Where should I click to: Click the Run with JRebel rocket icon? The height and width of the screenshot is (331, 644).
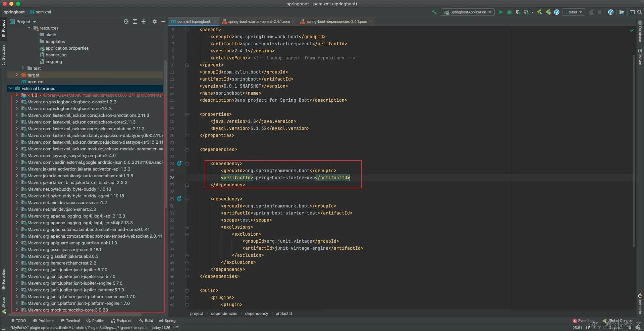539,12
